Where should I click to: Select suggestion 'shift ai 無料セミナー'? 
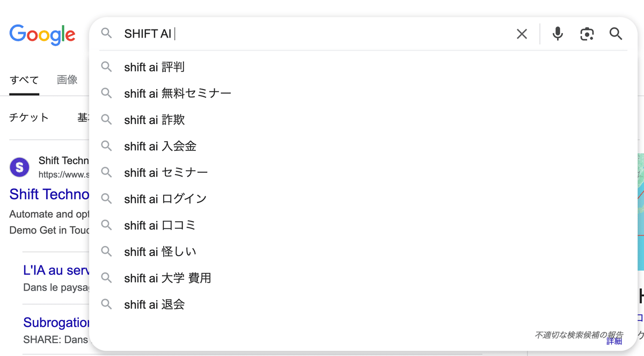tap(178, 93)
